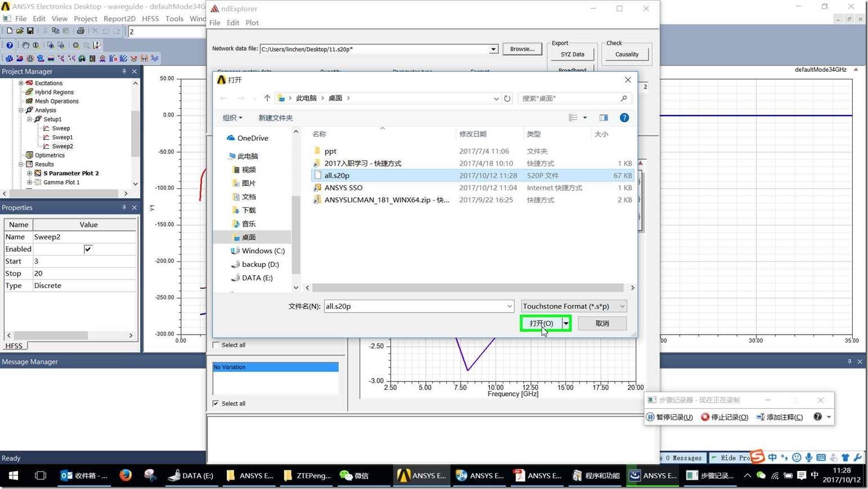
Task: Click the preview pane icon in the file dialog
Action: [604, 118]
